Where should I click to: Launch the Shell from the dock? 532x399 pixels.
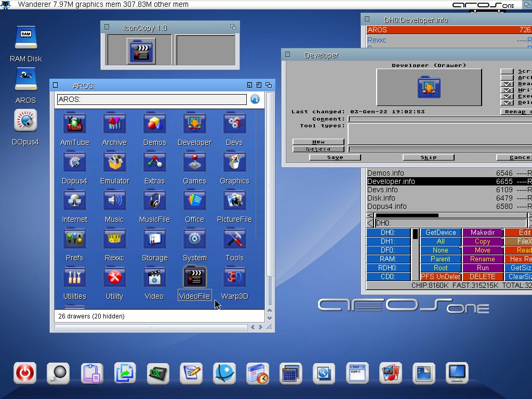tap(357, 373)
